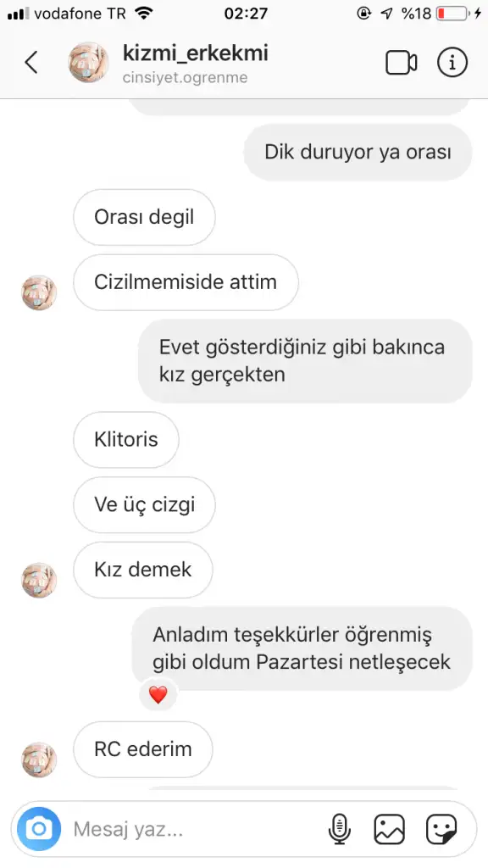488x868 pixels.
Task: Open the conversation info icon
Action: (452, 63)
